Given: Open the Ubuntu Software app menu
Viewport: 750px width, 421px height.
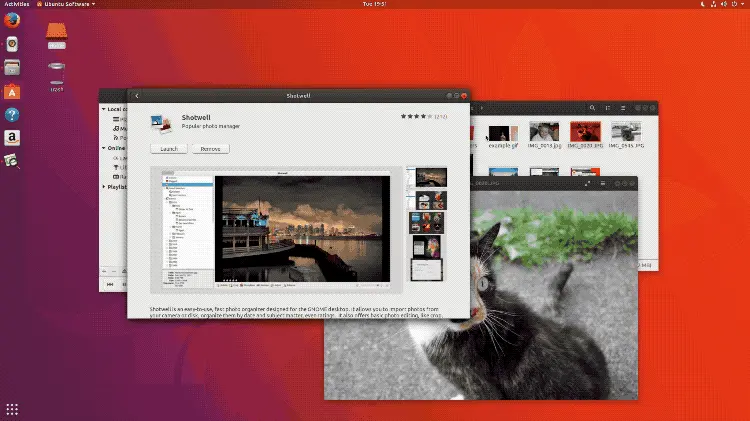Looking at the screenshot, I should (x=66, y=4).
